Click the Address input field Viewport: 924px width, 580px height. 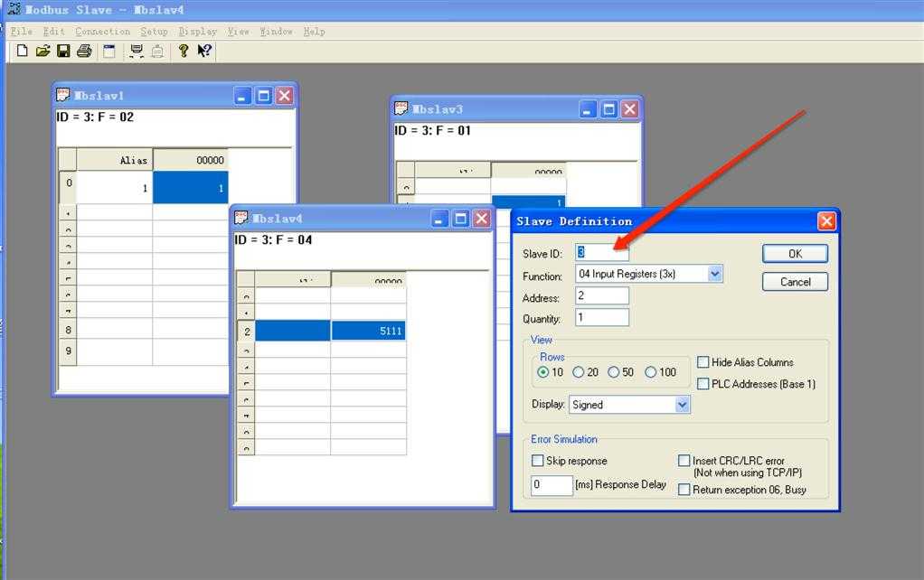coord(601,295)
